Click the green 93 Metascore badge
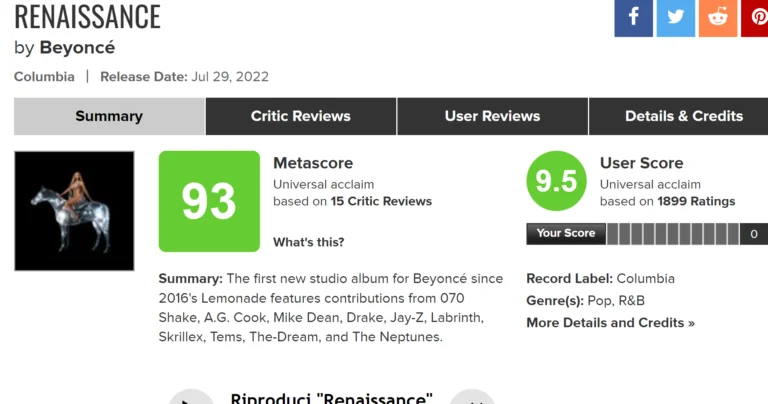 coord(209,201)
